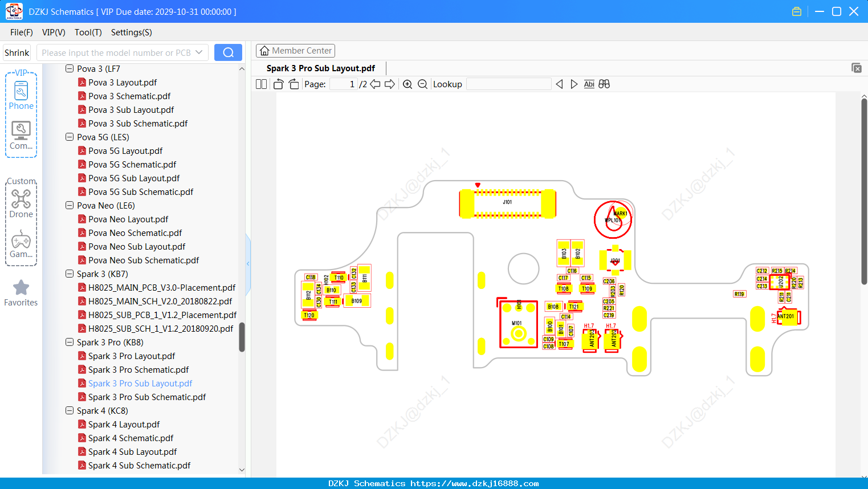Screen dimensions: 868x489
Task: Zoom in on the PDF
Action: coord(407,84)
